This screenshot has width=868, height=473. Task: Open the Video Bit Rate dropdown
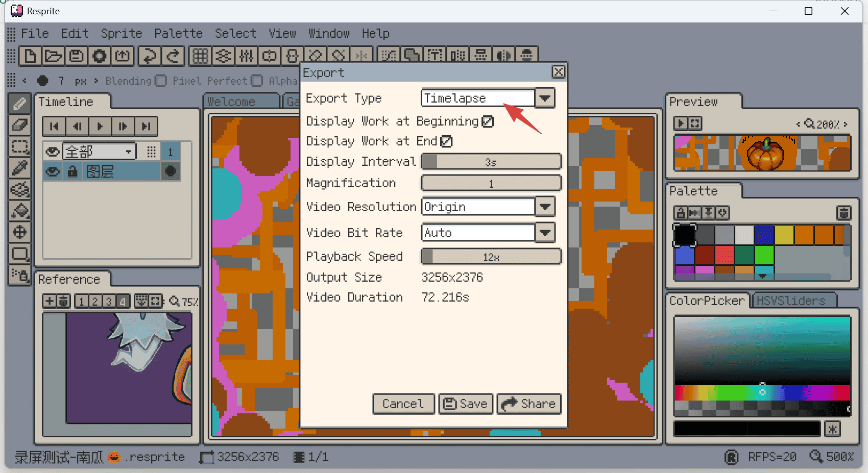(x=544, y=233)
